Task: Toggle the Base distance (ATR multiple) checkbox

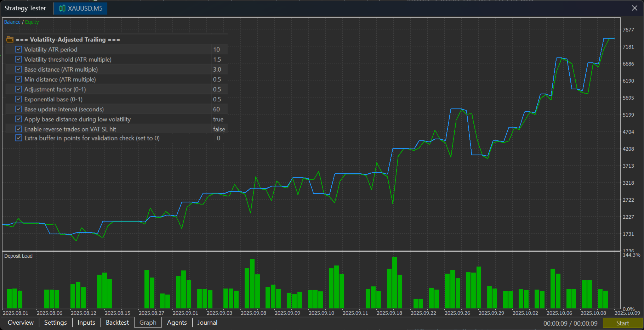Action: point(19,69)
